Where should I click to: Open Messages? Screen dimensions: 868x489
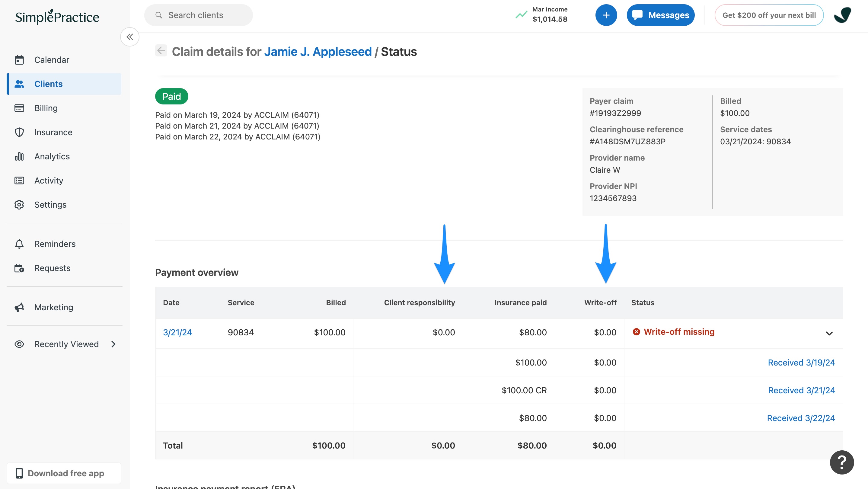click(660, 15)
